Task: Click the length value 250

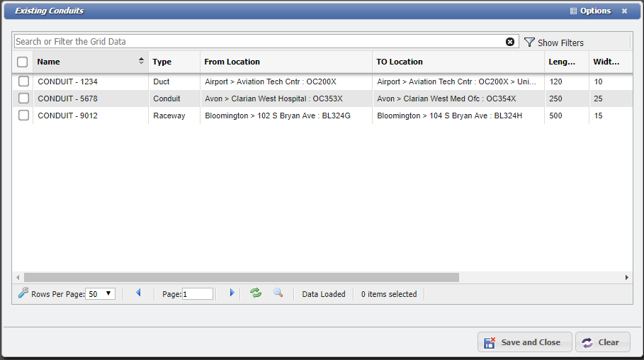Action: [555, 99]
